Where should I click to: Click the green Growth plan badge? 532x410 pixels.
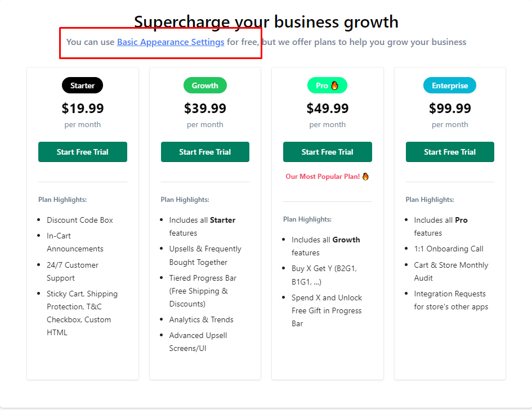205,85
